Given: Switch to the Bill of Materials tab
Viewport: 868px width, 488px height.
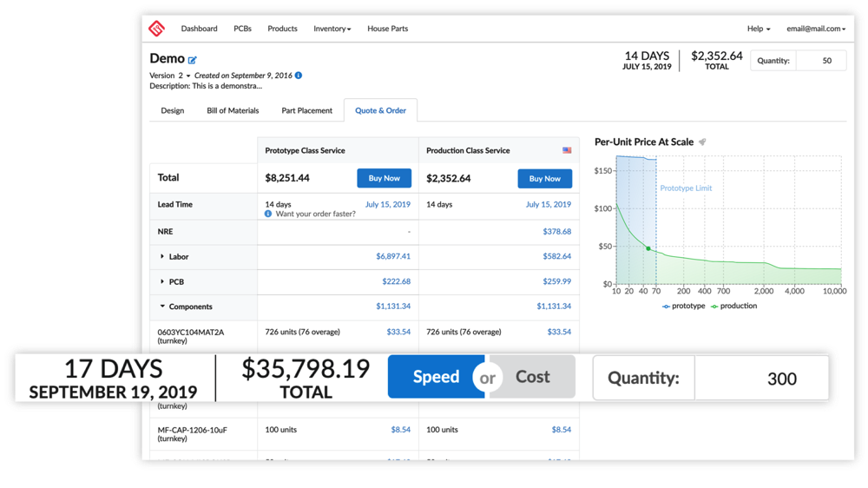Looking at the screenshot, I should [x=233, y=111].
